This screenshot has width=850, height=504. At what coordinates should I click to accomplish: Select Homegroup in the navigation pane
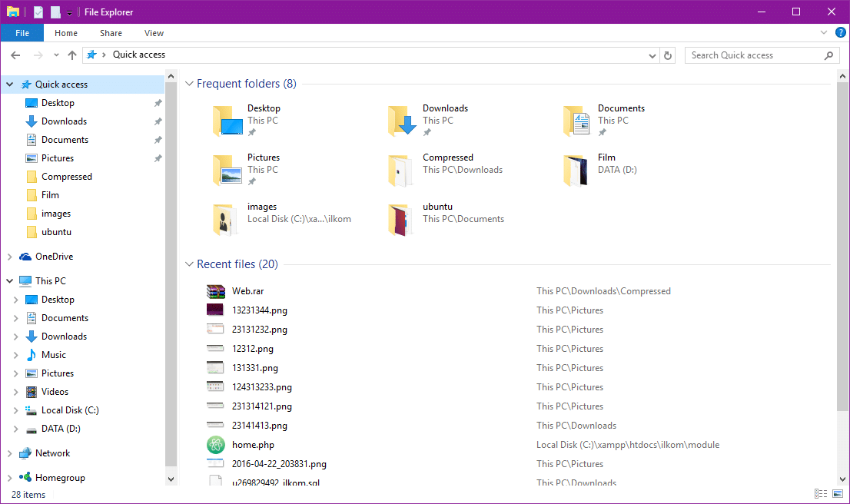point(60,477)
